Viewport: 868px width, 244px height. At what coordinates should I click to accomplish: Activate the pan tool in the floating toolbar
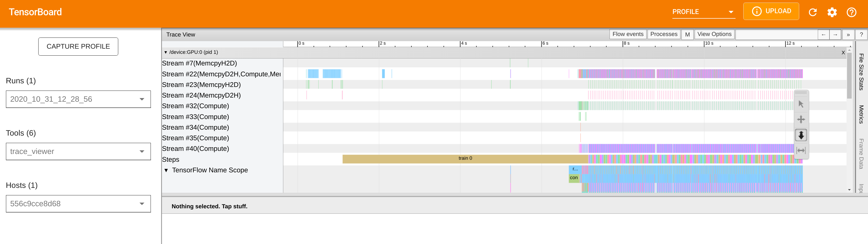[x=801, y=119]
